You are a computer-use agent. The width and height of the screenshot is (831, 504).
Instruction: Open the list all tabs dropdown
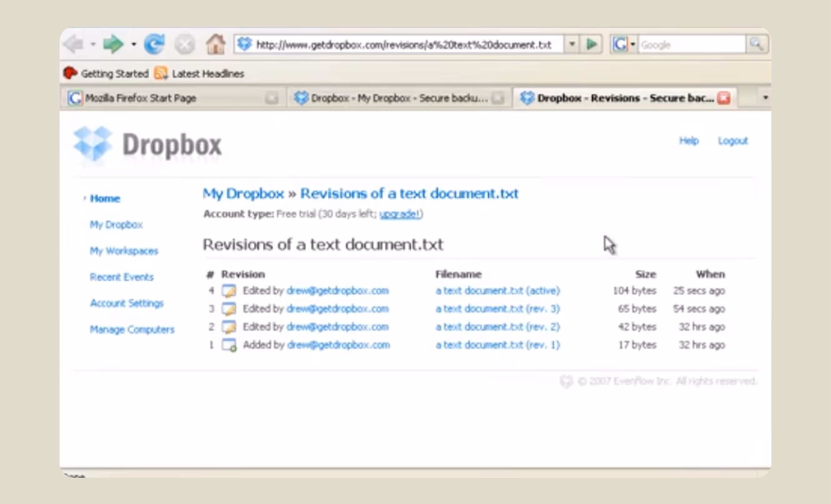click(765, 98)
